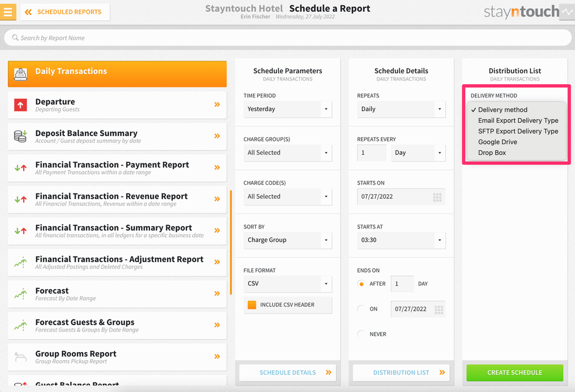Toggle the Include CSV Header checkbox
Screen dimensions: 575x392
tap(252, 305)
